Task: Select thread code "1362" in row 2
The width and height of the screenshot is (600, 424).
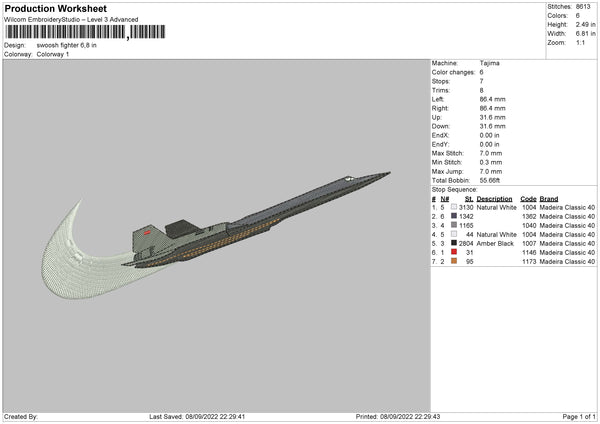Action: [x=529, y=217]
